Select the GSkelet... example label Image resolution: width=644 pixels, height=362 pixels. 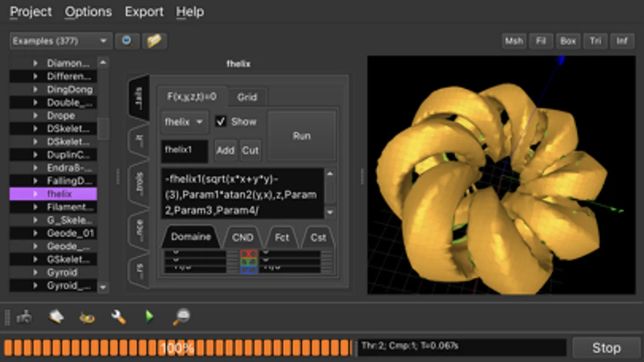tap(68, 259)
